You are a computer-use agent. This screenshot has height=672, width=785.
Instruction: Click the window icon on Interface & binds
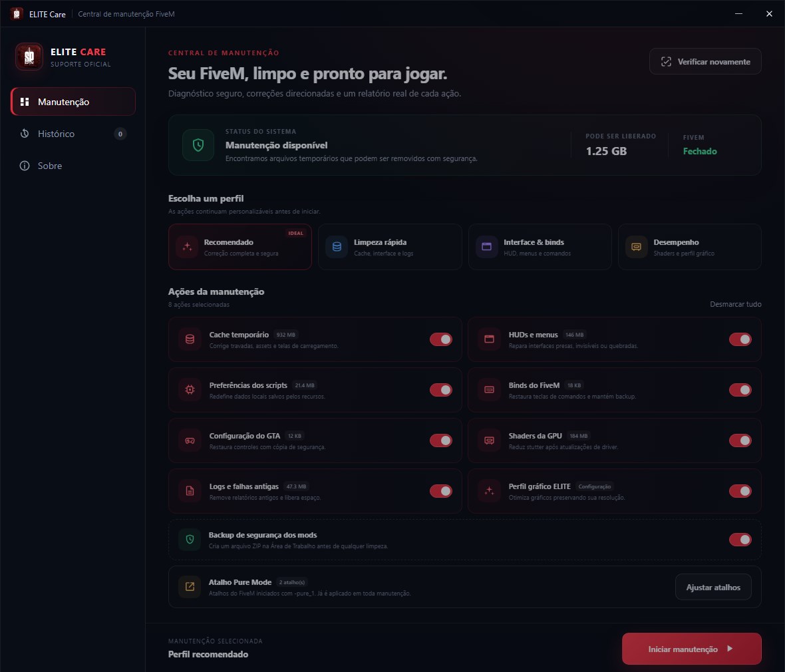point(486,247)
